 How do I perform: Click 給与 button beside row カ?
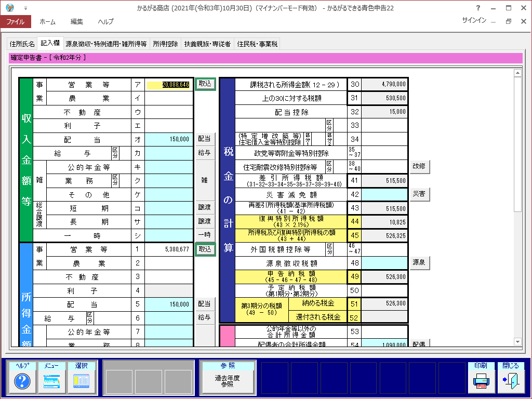205,153
